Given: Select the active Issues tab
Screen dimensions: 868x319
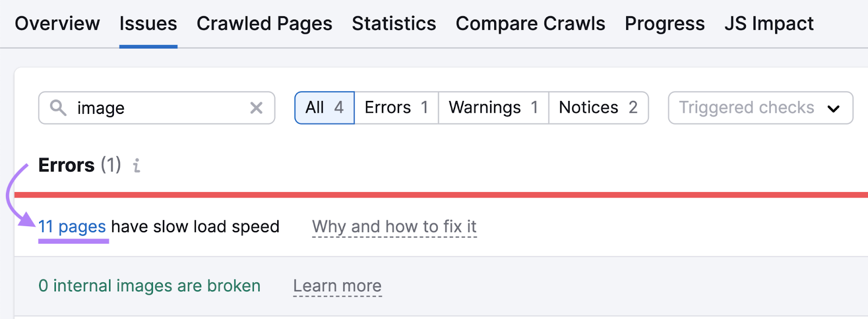Looking at the screenshot, I should pos(148,23).
